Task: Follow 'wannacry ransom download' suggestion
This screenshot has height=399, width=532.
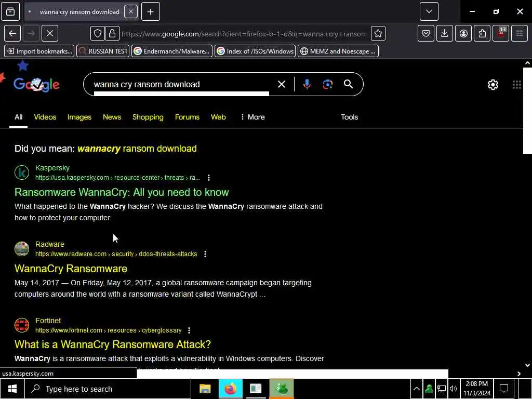Action: (137, 149)
